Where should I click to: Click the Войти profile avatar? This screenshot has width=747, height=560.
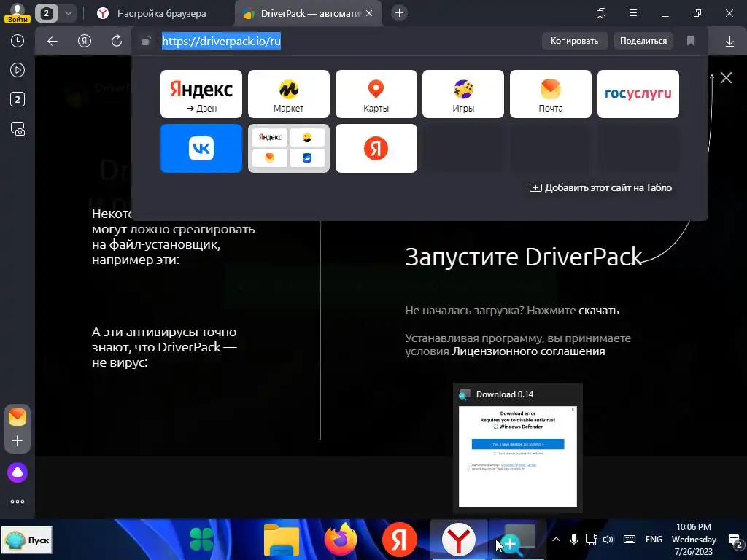18,12
